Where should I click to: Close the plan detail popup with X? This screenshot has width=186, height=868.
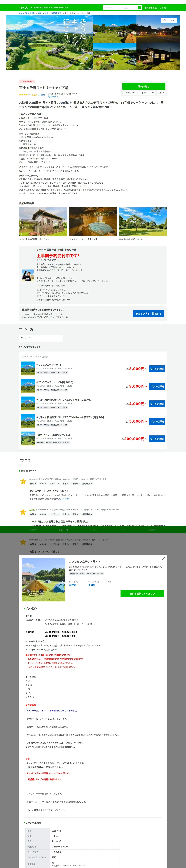click(x=163, y=559)
